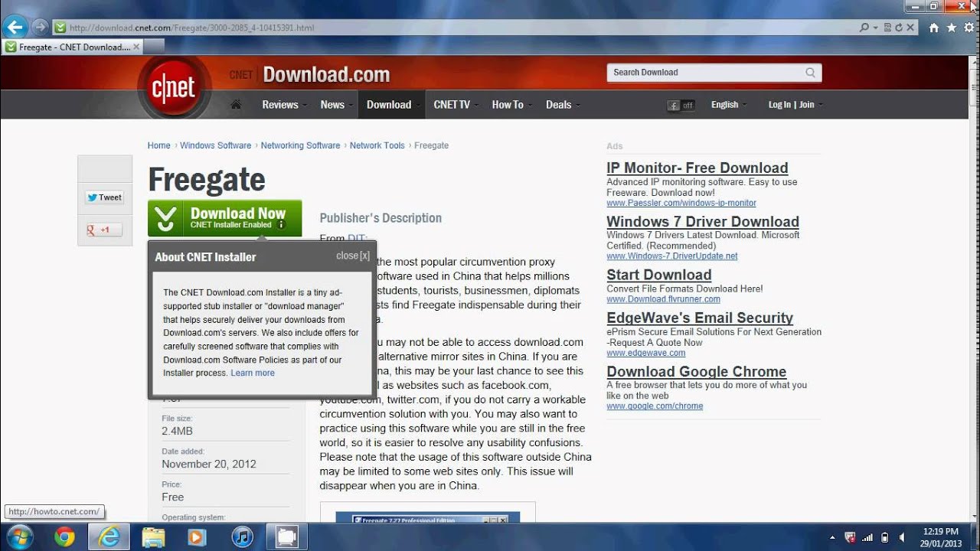Click the Tweet share button
This screenshot has height=551, width=980.
(x=104, y=197)
